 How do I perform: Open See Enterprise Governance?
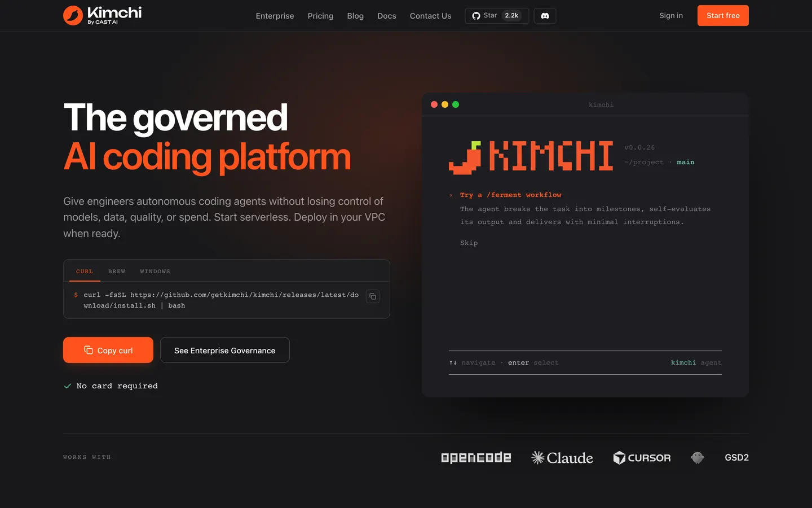(x=225, y=350)
